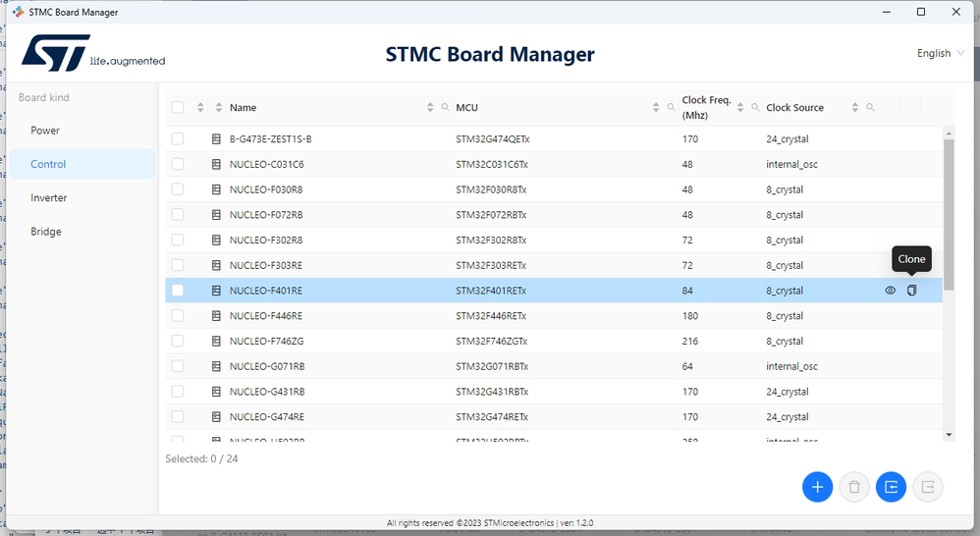
Task: Check the B-G473E-ZEST1S-B row checkbox
Action: pos(178,138)
